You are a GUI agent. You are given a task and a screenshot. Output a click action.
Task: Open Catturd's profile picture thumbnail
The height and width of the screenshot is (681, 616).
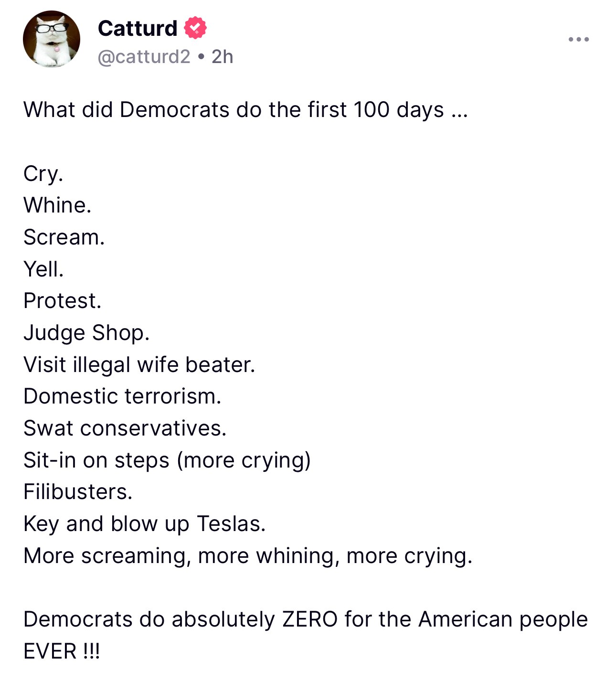coord(51,38)
